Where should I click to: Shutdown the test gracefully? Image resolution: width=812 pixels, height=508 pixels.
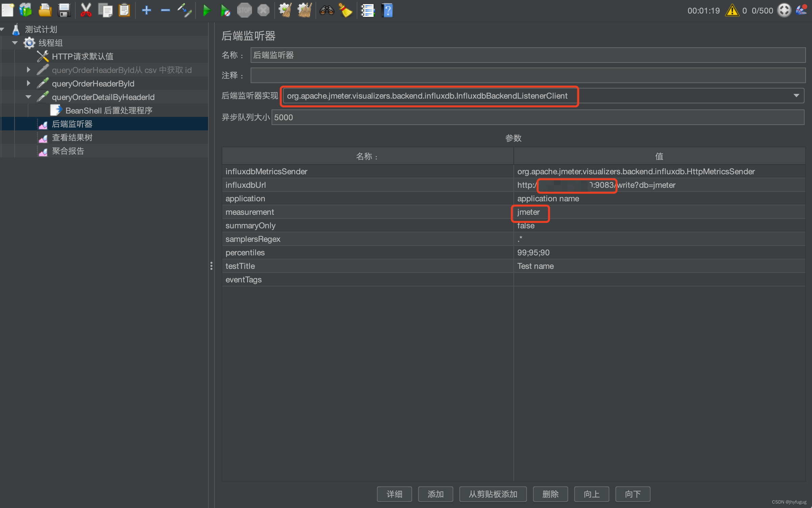pos(263,10)
